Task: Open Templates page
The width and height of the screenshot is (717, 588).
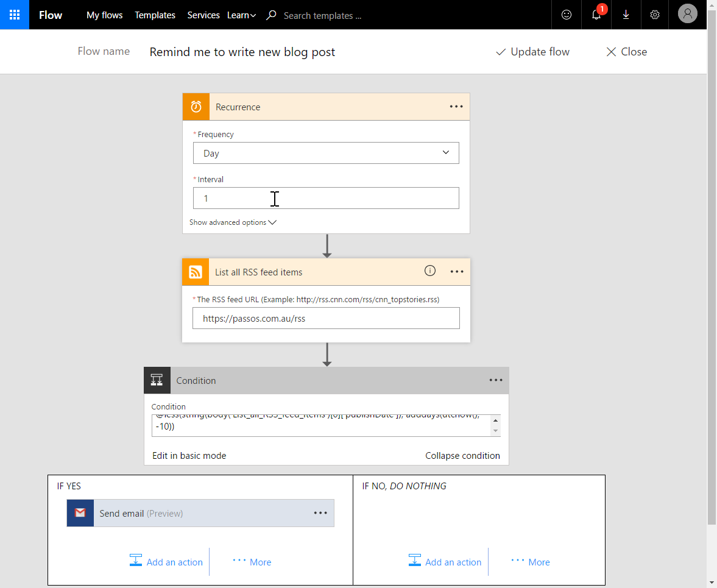Action: point(155,15)
